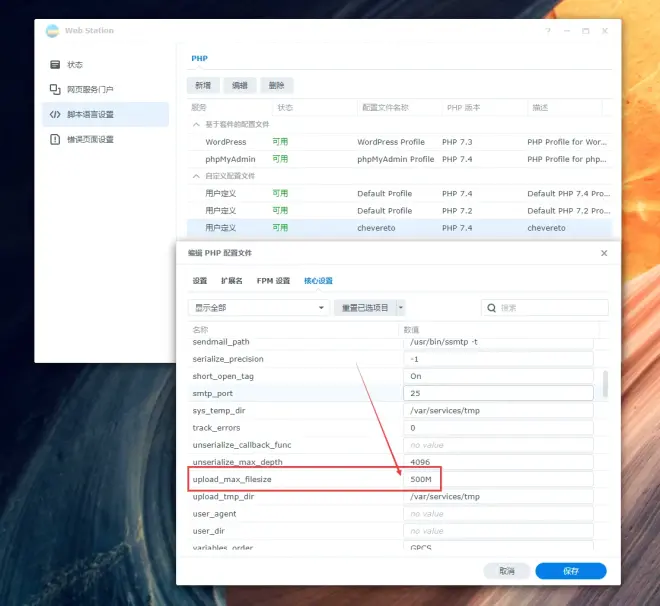Viewport: 660px width, 606px height.
Task: Open 错误页面设置 error page icon
Action: tap(55, 139)
